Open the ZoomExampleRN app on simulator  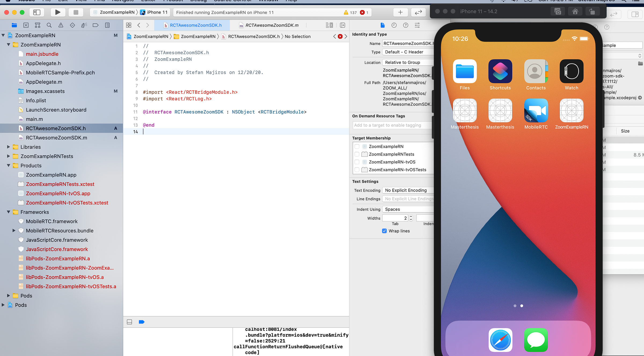[x=571, y=111]
